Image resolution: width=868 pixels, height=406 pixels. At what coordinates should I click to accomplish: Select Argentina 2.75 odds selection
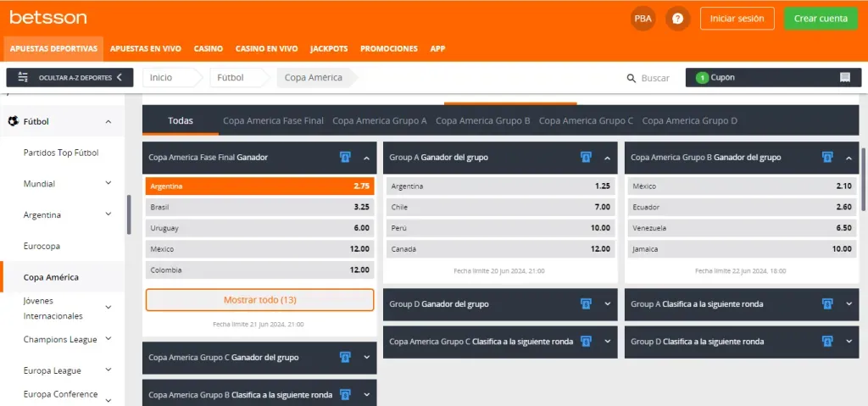pos(259,186)
